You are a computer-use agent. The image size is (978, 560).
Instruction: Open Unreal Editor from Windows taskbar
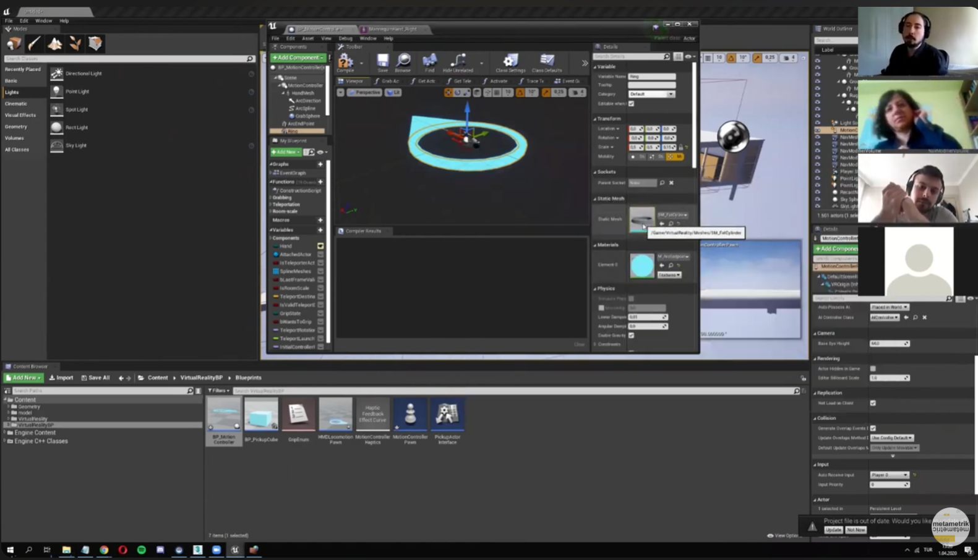pos(235,549)
